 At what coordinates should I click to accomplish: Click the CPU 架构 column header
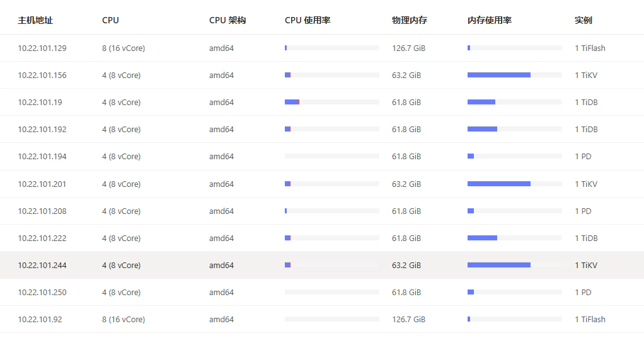coord(227,20)
